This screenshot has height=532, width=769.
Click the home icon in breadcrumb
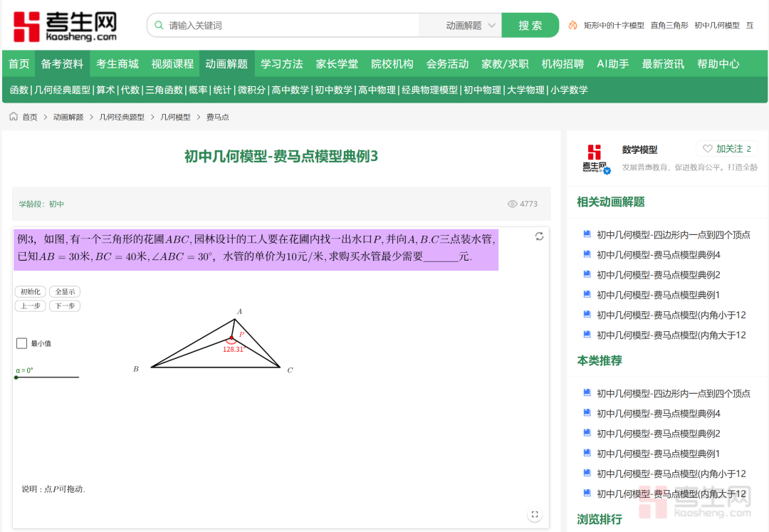click(x=14, y=117)
